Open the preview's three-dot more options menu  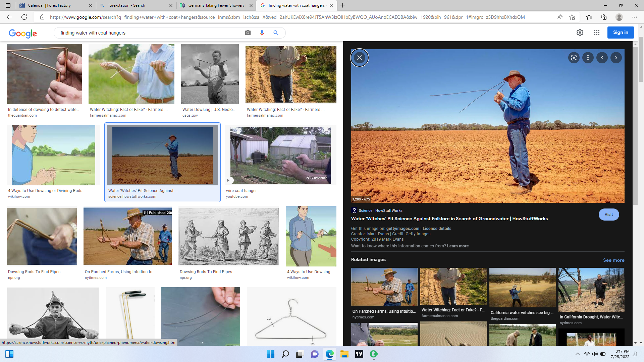click(x=588, y=58)
